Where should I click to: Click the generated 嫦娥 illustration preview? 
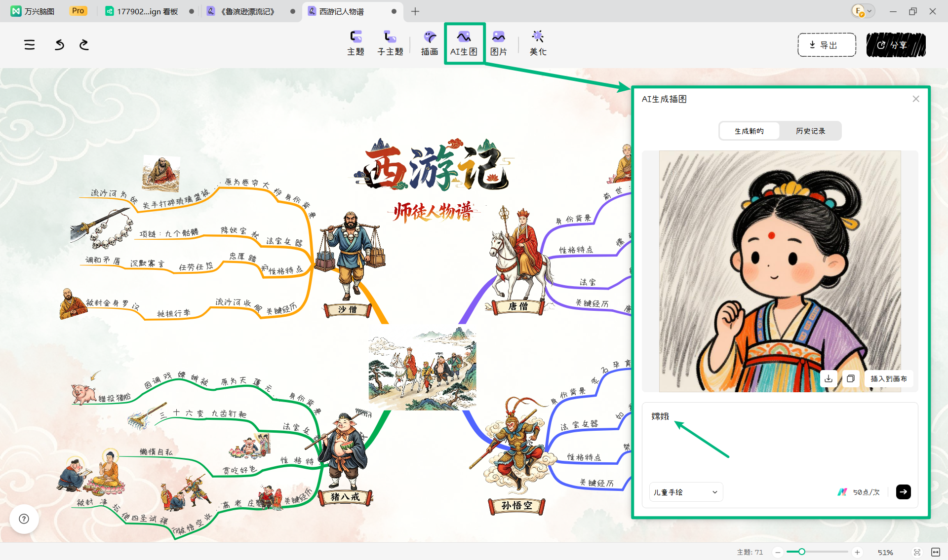coord(780,271)
